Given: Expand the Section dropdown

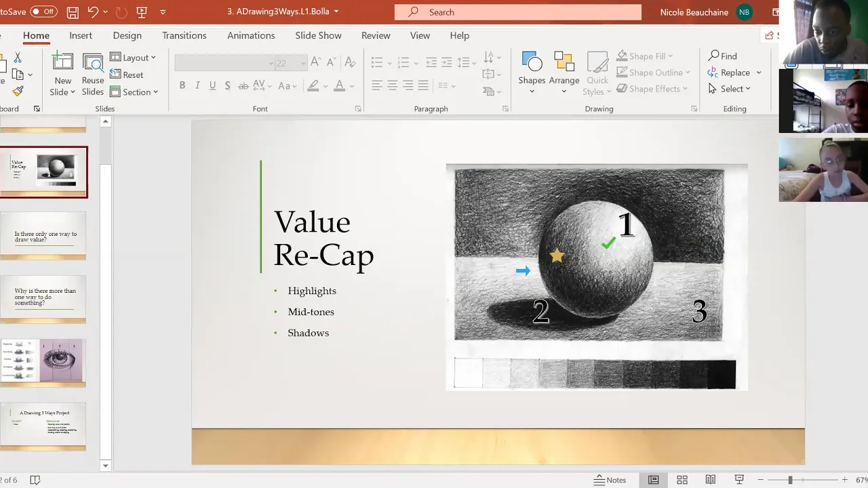Looking at the screenshot, I should pos(134,91).
